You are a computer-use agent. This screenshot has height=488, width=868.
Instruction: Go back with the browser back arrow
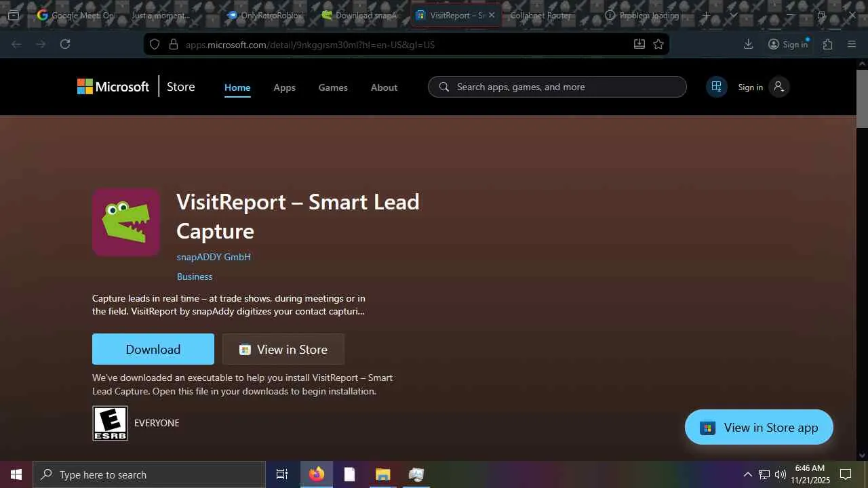(x=16, y=44)
